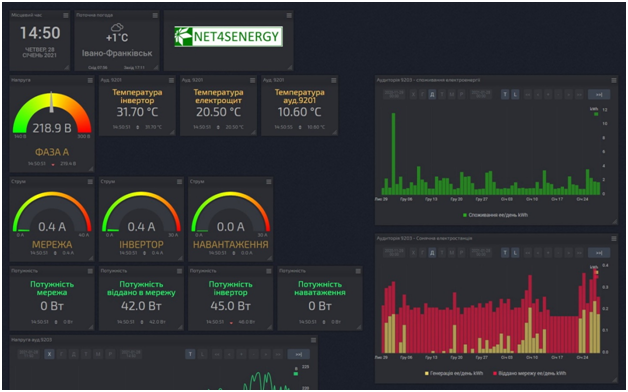Jump to latest in solar station chart (>>| button)
The height and width of the screenshot is (392, 628).
tap(599, 253)
